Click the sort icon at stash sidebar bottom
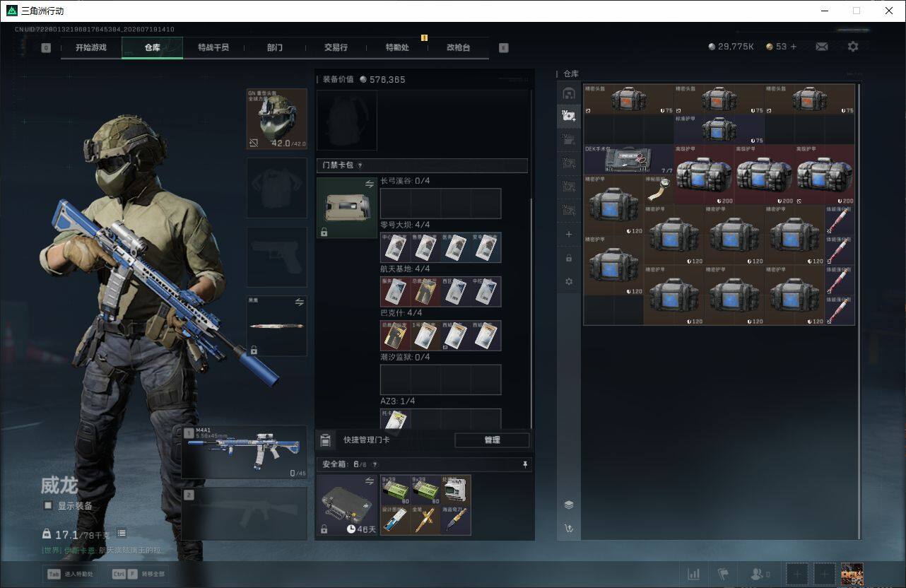This screenshot has height=588, width=906. (x=569, y=528)
